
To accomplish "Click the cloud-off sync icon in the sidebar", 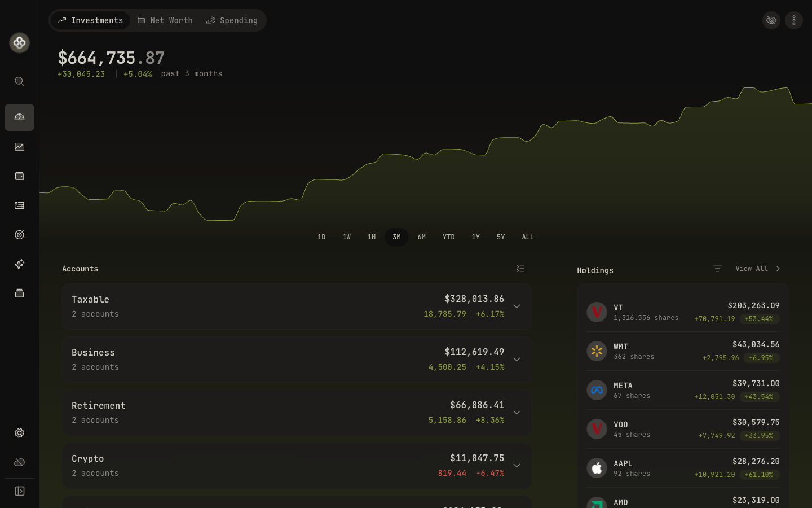I will (19, 462).
